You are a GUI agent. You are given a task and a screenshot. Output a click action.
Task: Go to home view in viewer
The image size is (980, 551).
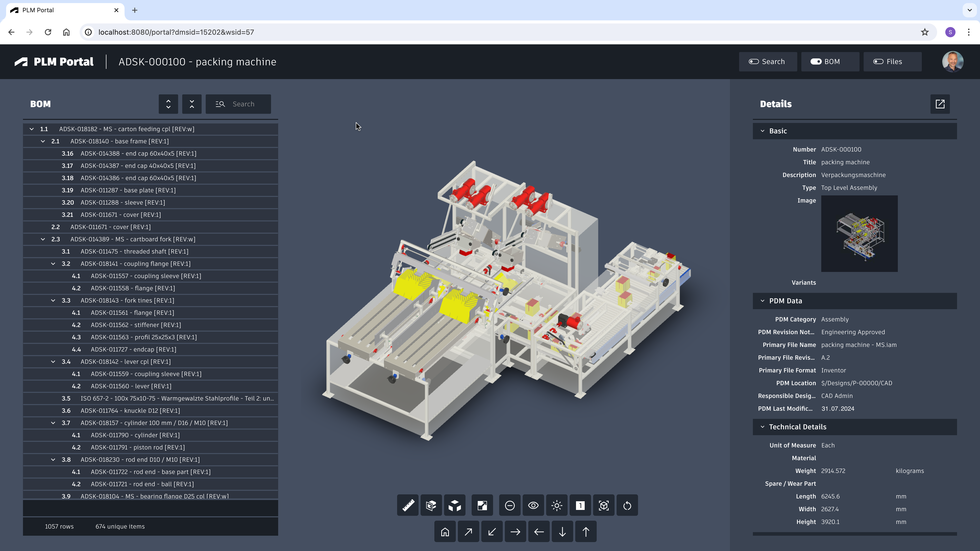tap(445, 532)
